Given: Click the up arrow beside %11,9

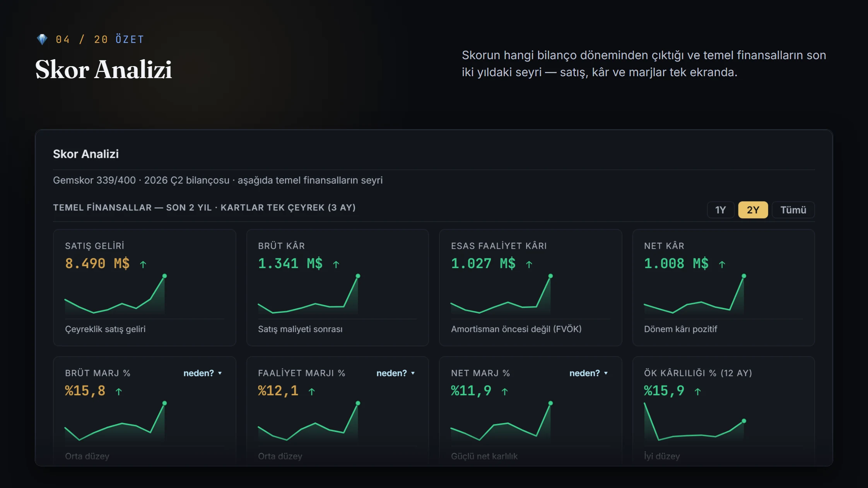Looking at the screenshot, I should 505,392.
